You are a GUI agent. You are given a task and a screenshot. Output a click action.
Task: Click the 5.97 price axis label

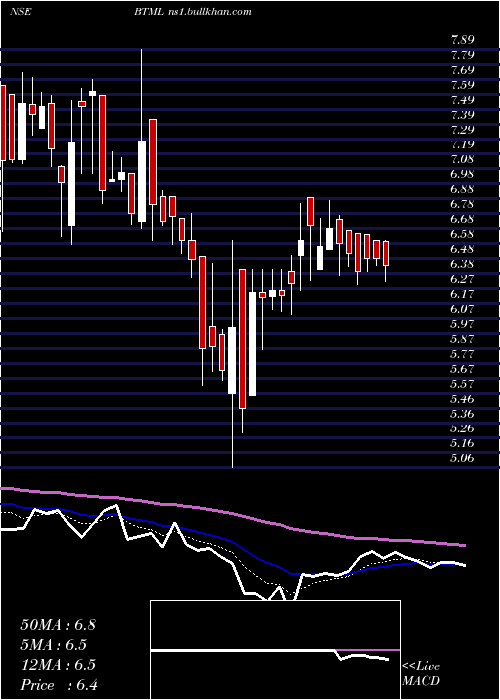coord(463,323)
